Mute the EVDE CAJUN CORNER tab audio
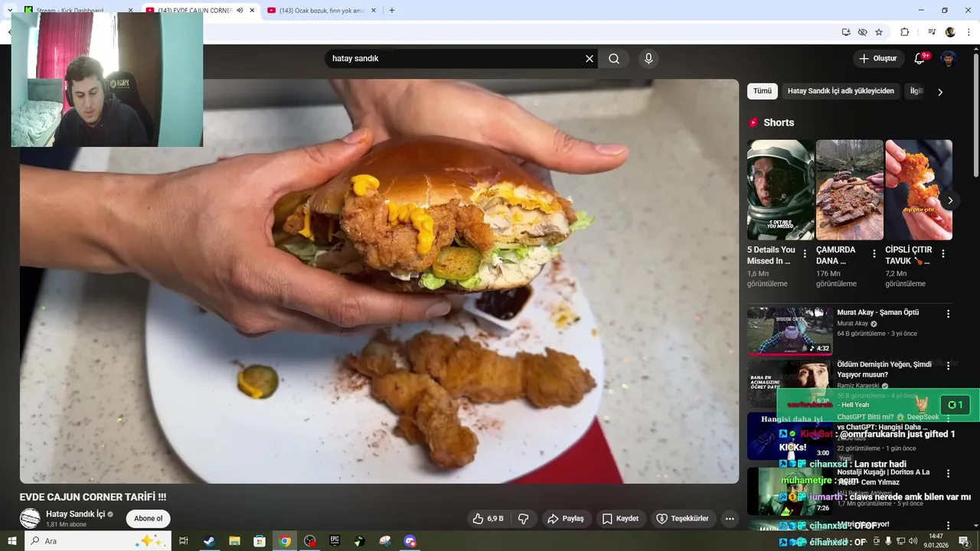The width and height of the screenshot is (980, 551). tap(240, 11)
